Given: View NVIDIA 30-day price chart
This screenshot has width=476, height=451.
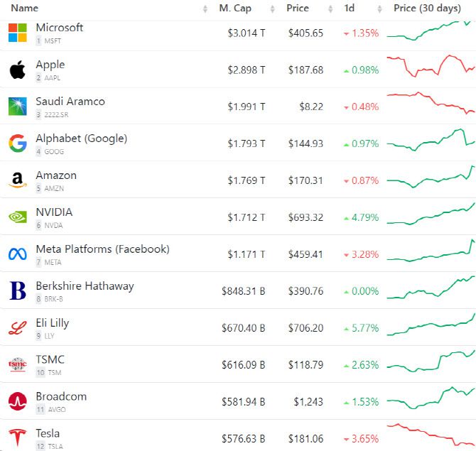Looking at the screenshot, I should [431, 215].
